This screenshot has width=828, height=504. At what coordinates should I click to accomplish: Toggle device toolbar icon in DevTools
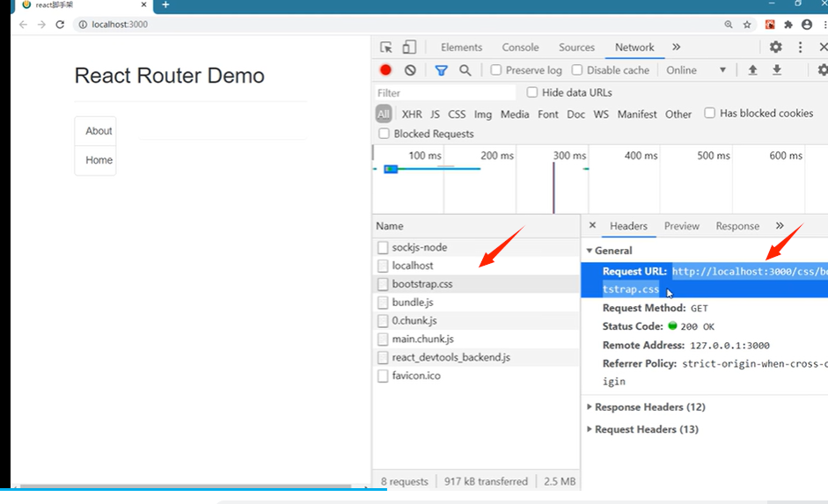(x=409, y=47)
